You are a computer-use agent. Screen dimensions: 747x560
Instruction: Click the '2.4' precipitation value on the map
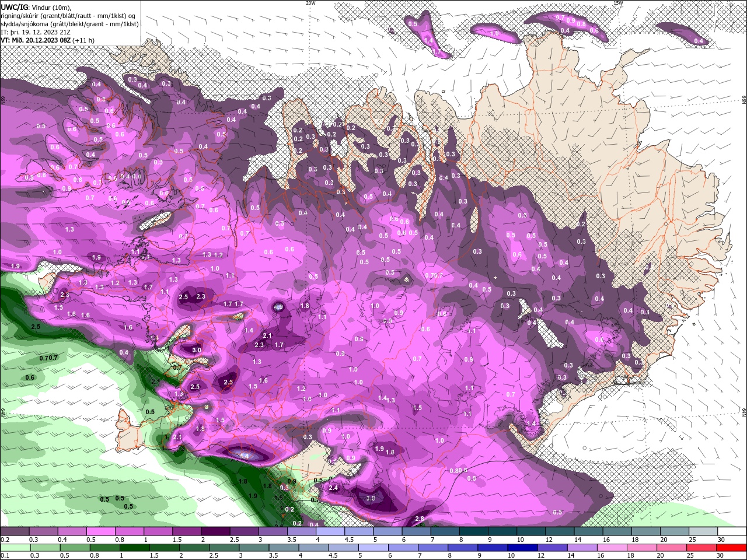[334, 488]
